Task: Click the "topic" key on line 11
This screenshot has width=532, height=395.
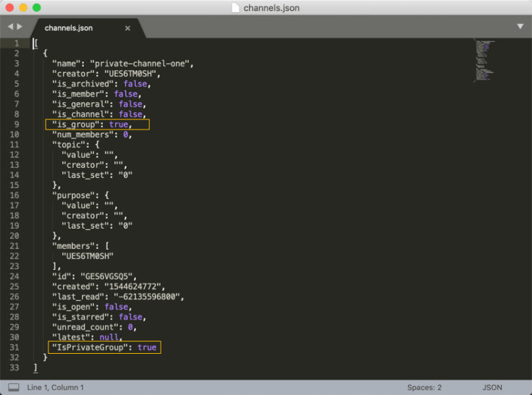Action: click(68, 145)
